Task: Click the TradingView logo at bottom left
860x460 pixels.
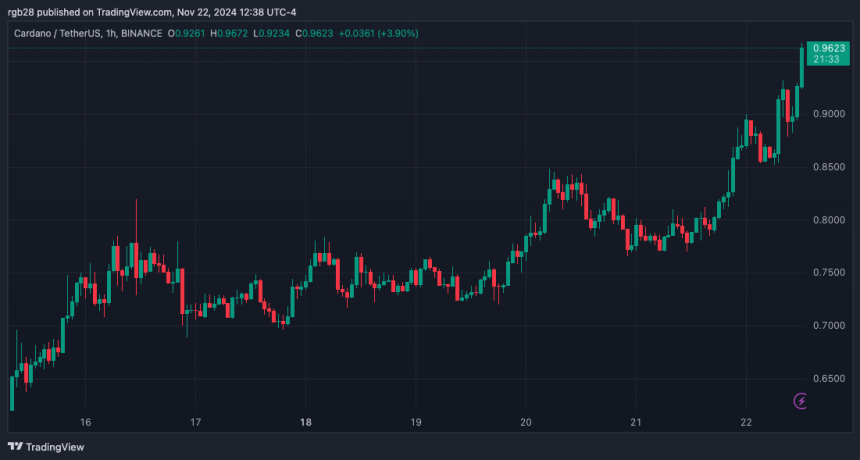Action: pyautogui.click(x=47, y=447)
